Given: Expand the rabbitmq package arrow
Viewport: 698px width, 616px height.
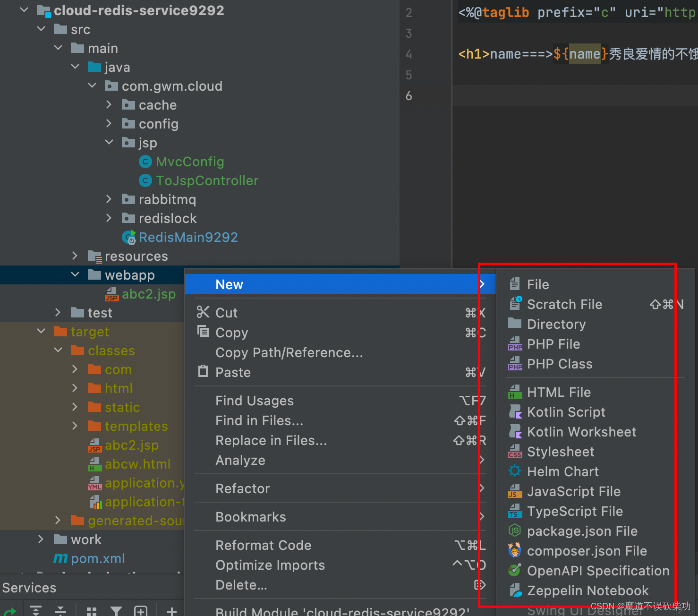Looking at the screenshot, I should (109, 199).
